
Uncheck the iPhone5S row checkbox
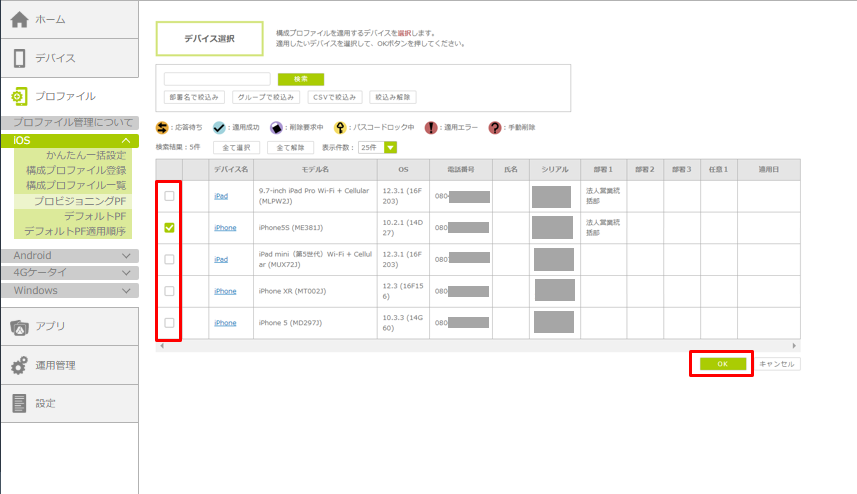coord(169,228)
